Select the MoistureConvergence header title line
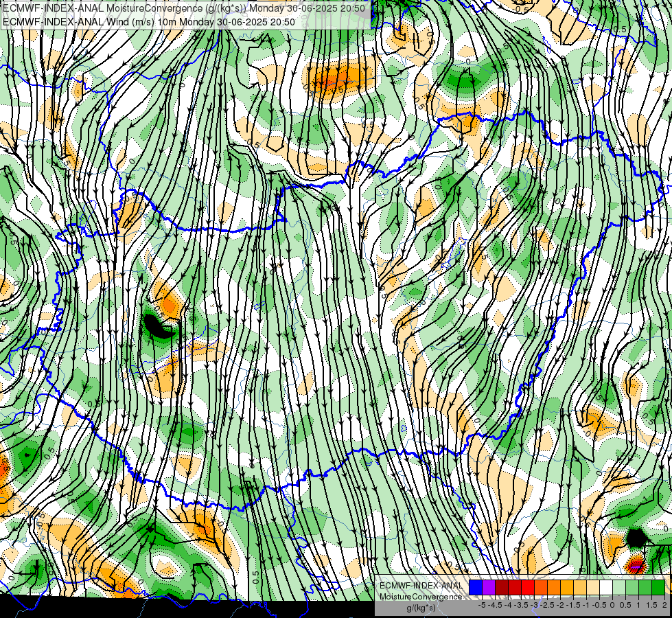This screenshot has height=618, width=672. point(184,8)
